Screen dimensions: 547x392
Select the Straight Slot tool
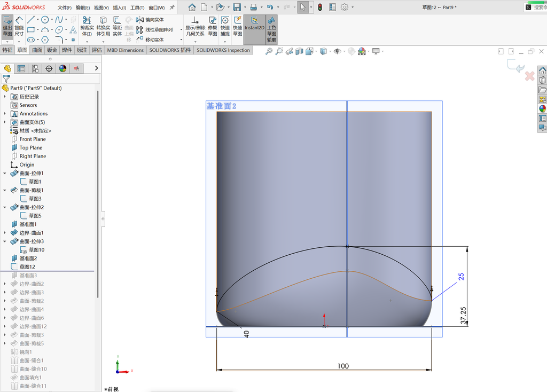31,40
